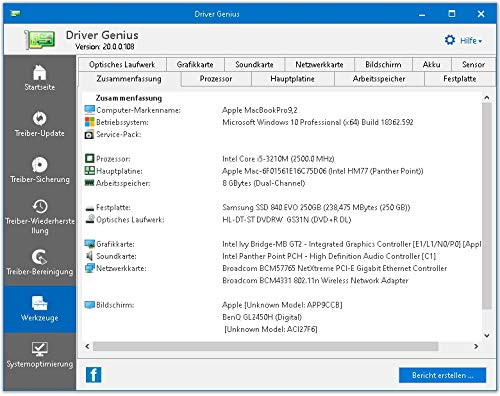Click the Service-Pack icon

pyautogui.click(x=89, y=135)
